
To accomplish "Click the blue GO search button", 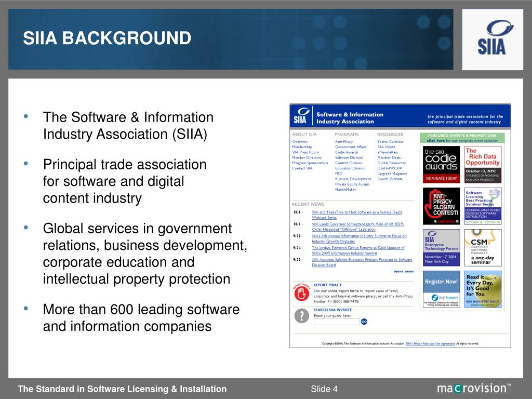I will tap(364, 322).
